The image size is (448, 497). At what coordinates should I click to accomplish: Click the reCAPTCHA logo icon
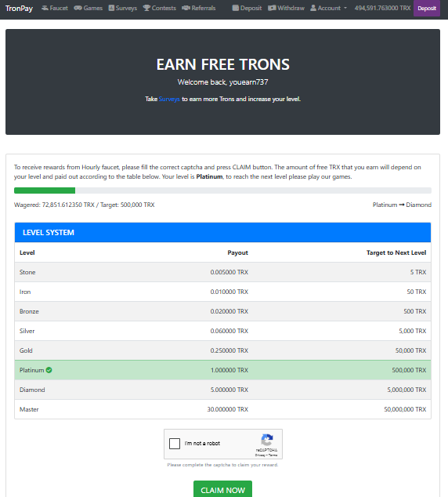pyautogui.click(x=267, y=440)
